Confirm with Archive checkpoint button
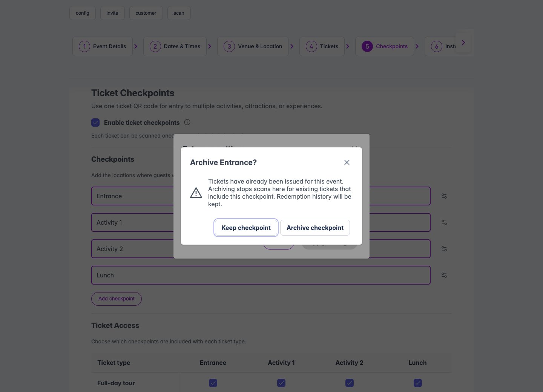Viewport: 543px width, 392px height. coord(315,228)
